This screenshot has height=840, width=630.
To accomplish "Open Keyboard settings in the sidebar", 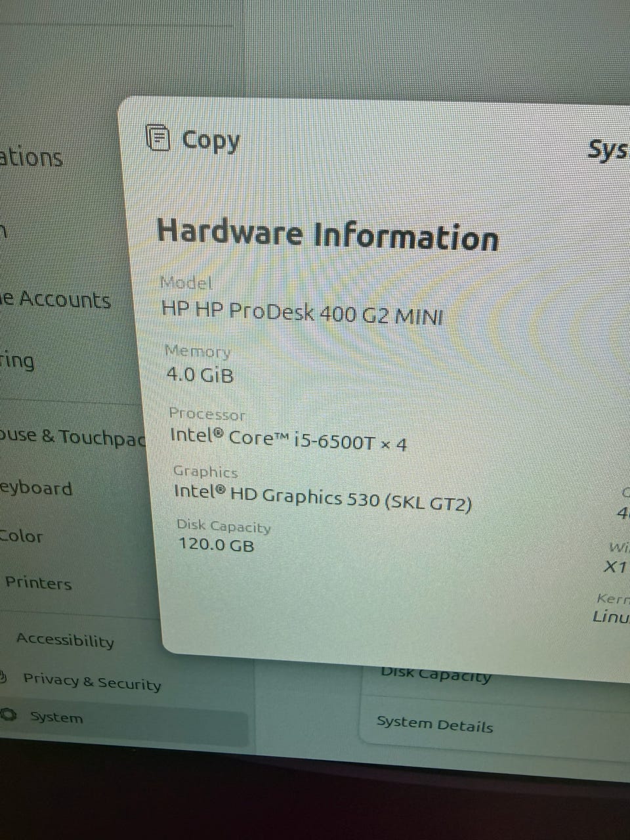I will tap(35, 489).
